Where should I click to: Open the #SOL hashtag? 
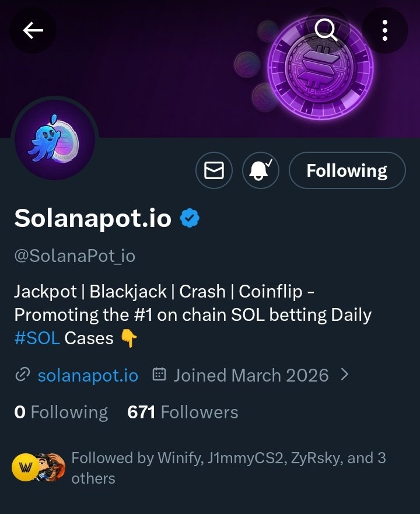(37, 338)
